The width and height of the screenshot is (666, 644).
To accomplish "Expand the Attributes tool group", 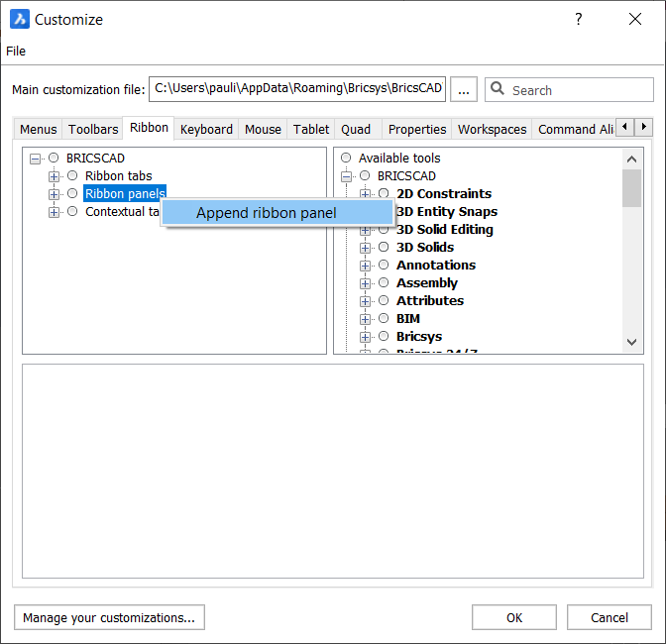I will [x=365, y=301].
